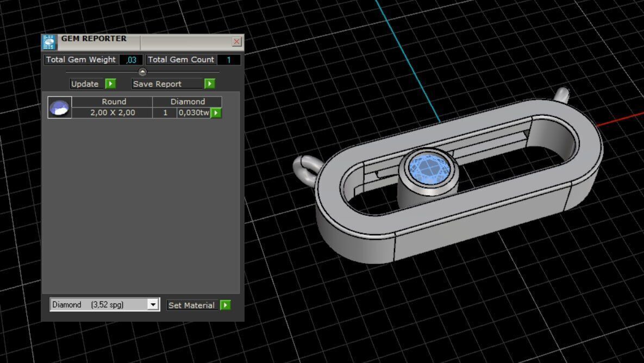This screenshot has width=644, height=363.
Task: Click the Total Gem Count label
Action: click(x=181, y=60)
